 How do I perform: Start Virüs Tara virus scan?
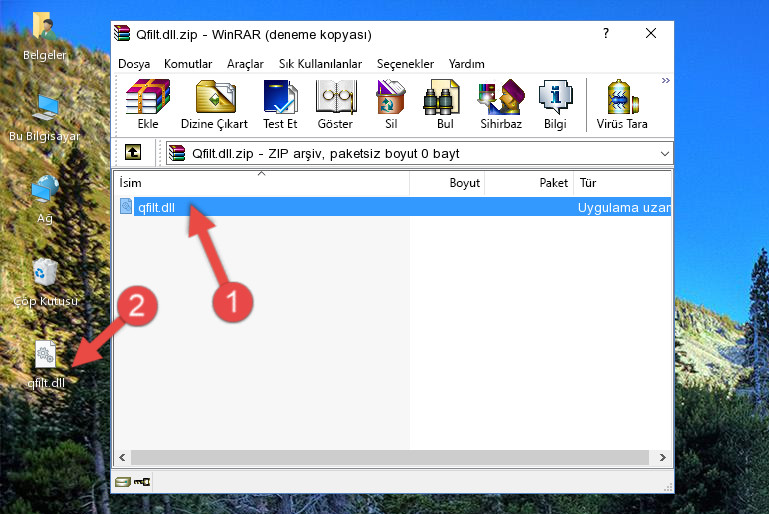click(622, 104)
